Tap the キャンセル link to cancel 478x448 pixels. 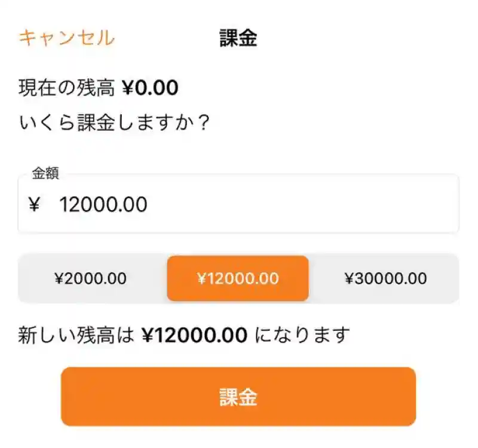(67, 38)
